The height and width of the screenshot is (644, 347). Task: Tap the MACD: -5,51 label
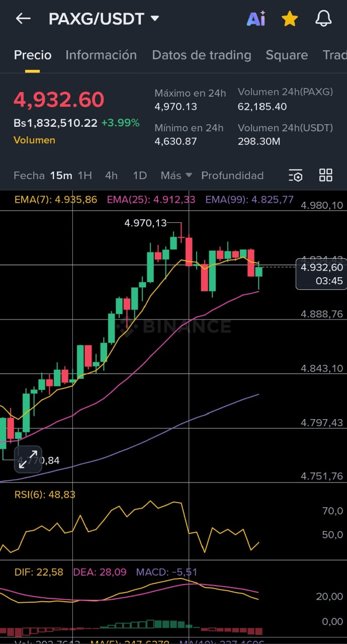(166, 572)
